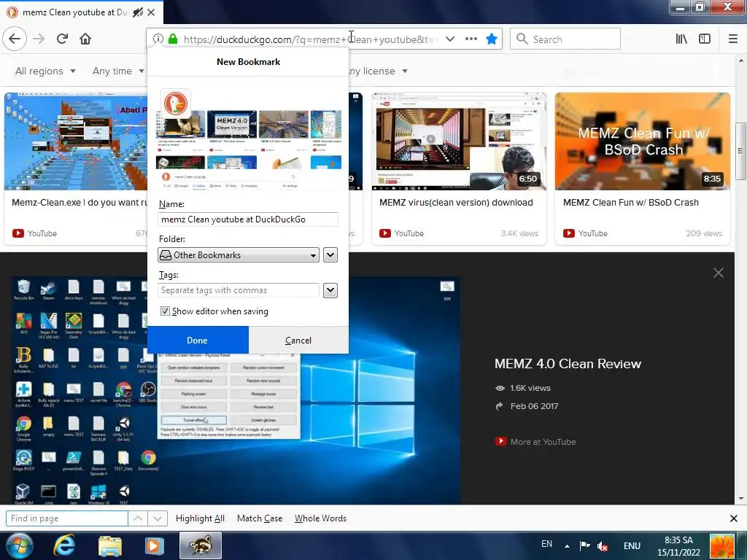The width and height of the screenshot is (747, 560).
Task: Jump to next find match arrow
Action: [x=158, y=518]
